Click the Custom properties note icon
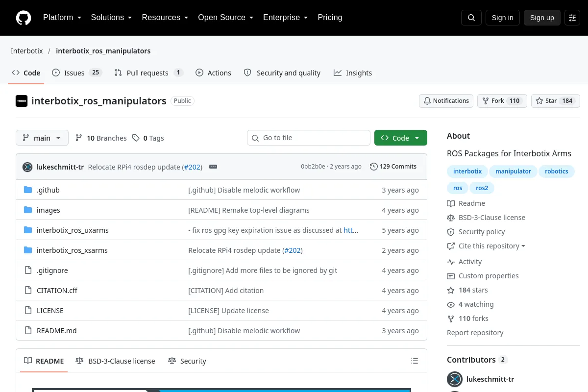The width and height of the screenshot is (588, 392). (x=451, y=276)
